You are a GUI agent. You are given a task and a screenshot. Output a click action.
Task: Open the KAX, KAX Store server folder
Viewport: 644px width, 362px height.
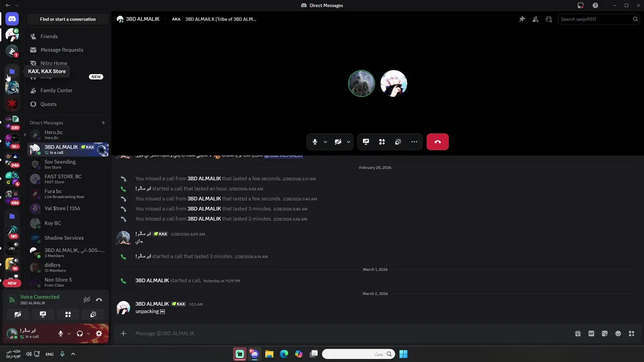[x=12, y=71]
